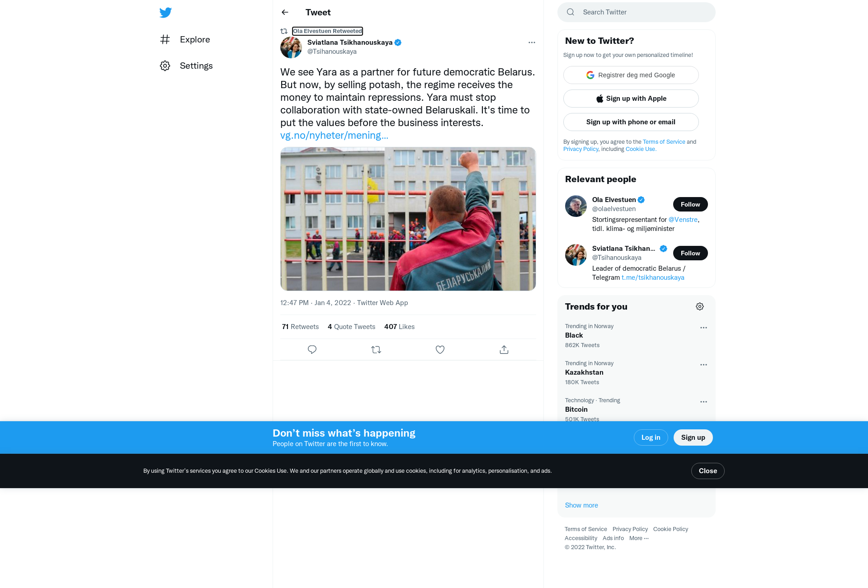Image resolution: width=868 pixels, height=588 pixels.
Task: Like the tweet with the heart icon
Action: click(440, 349)
